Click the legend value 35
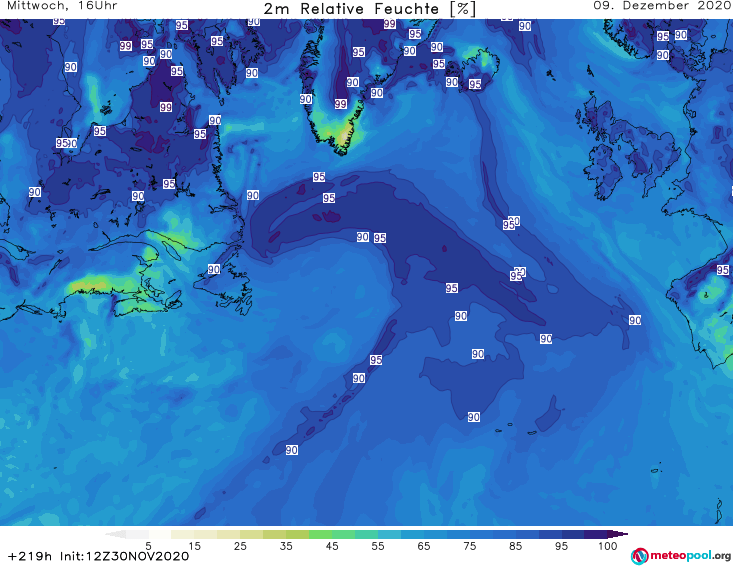 [286, 545]
